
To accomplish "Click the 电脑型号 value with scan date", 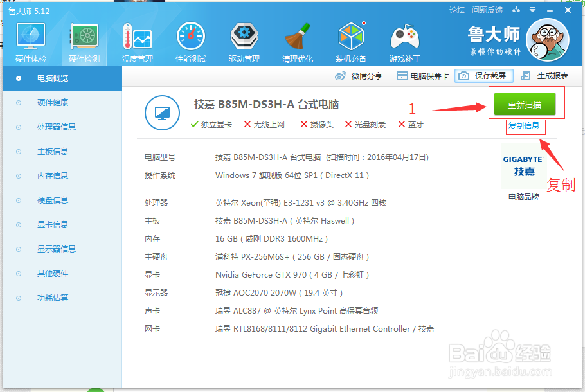I will [322, 157].
